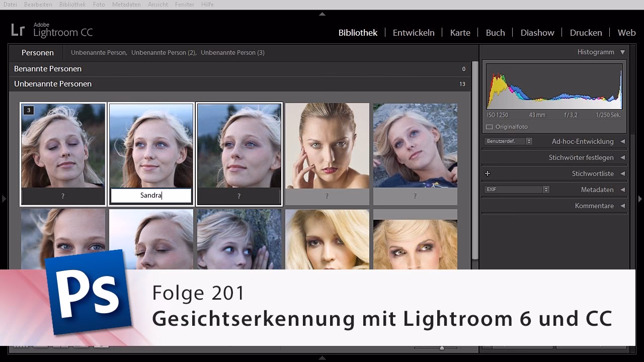Click the question mark under lying-down portrait

(415, 196)
